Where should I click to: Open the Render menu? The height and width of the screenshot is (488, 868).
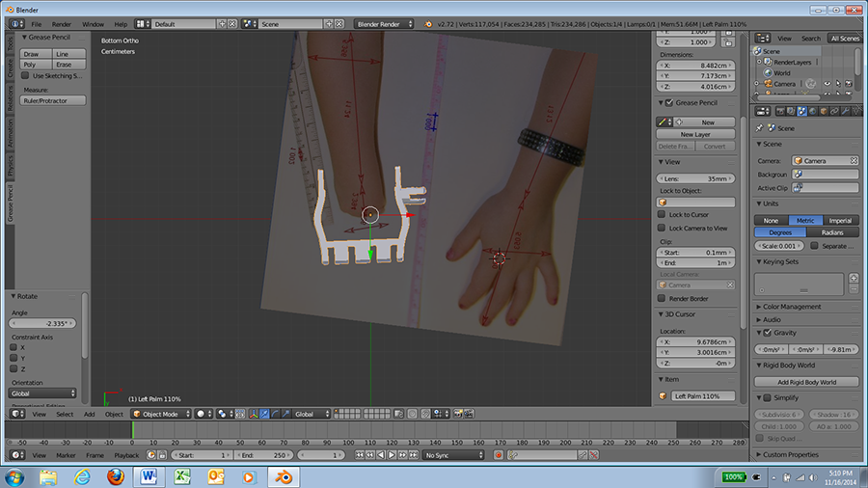(x=62, y=24)
